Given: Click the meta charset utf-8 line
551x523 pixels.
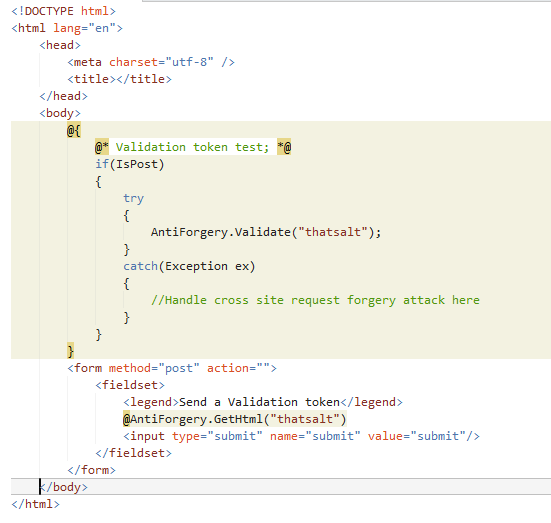Looking at the screenshot, I should point(151,62).
